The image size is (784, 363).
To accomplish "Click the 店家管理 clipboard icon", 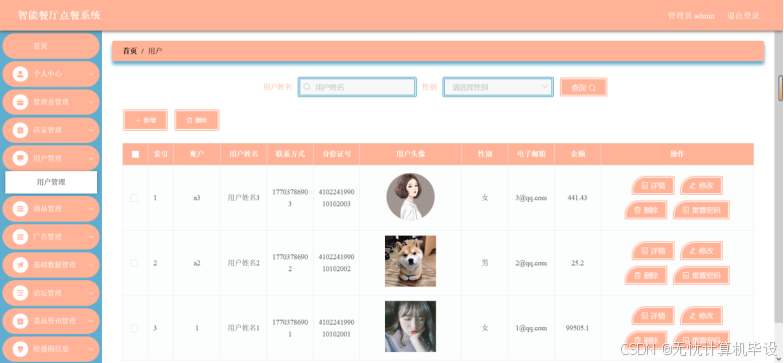I will point(20,130).
